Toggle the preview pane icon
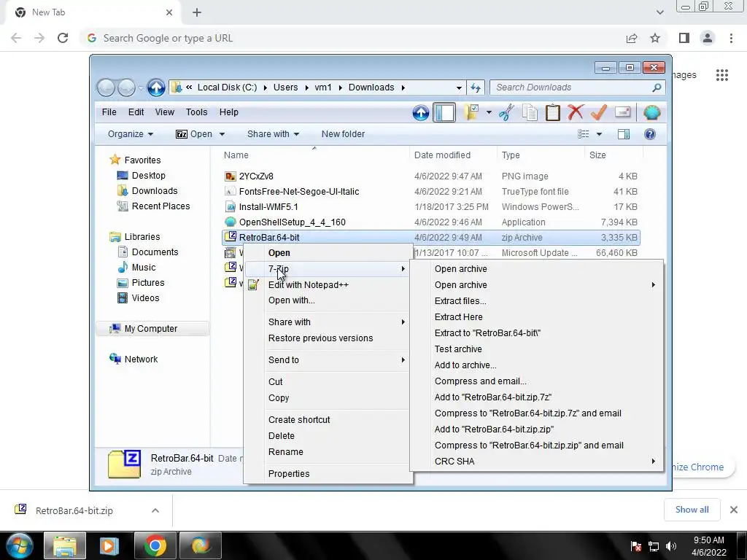Screen dimensions: 747x560 [624, 134]
